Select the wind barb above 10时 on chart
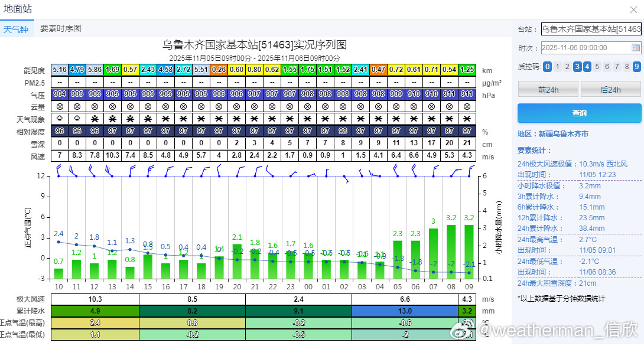Viewport: 644px width, 346px height. 58,171
